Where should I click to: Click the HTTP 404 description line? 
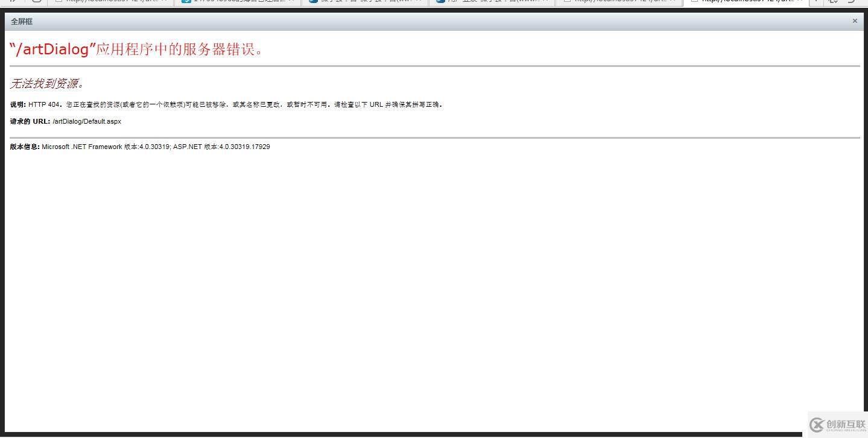click(x=226, y=104)
